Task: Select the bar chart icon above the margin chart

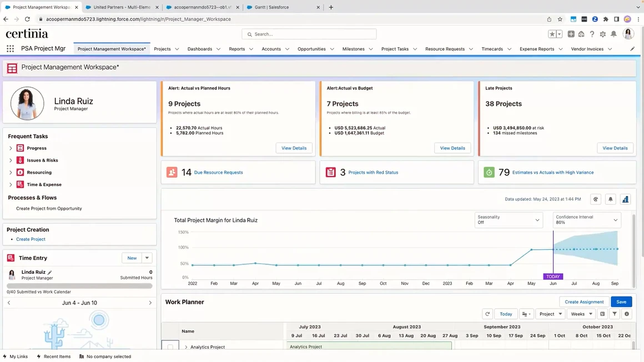Action: (x=625, y=199)
